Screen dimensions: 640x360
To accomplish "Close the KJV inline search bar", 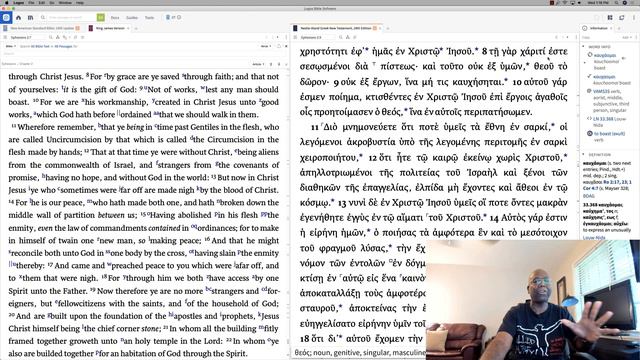I will 286,46.
